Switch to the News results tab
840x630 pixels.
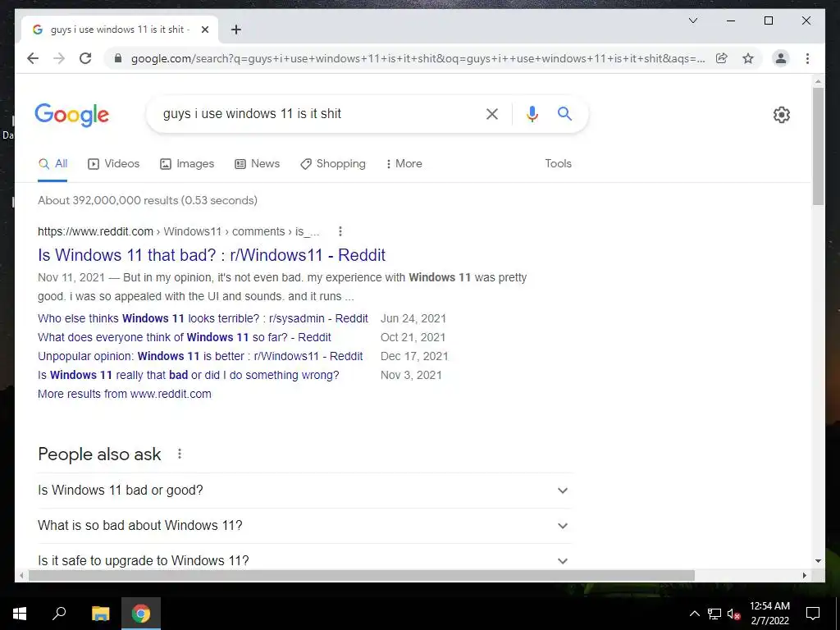tap(257, 164)
